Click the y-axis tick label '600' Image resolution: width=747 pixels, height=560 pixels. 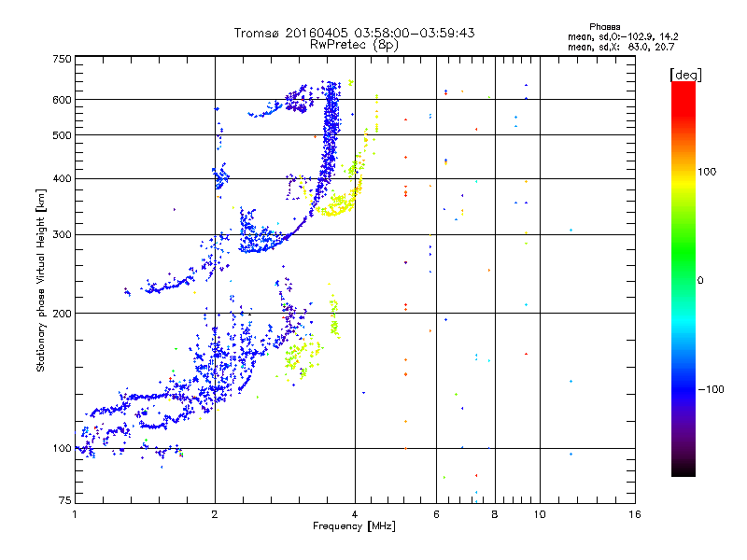[62, 100]
